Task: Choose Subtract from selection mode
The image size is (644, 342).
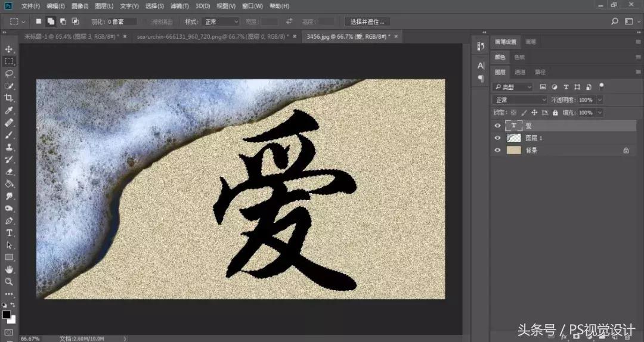Action: pyautogui.click(x=63, y=21)
